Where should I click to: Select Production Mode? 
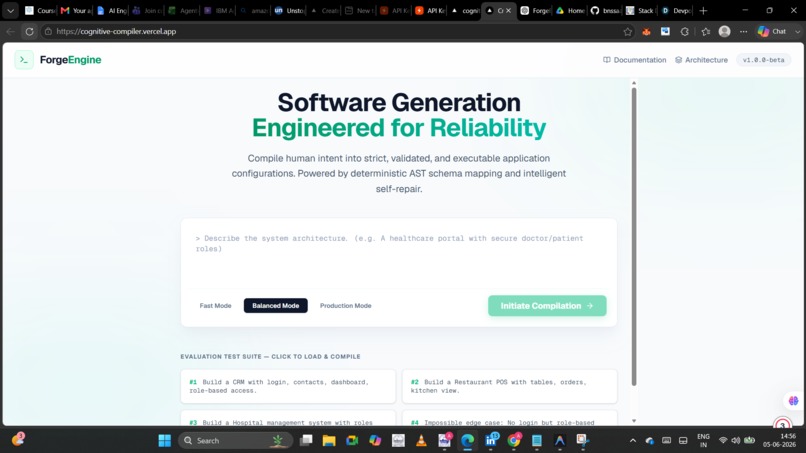[345, 305]
